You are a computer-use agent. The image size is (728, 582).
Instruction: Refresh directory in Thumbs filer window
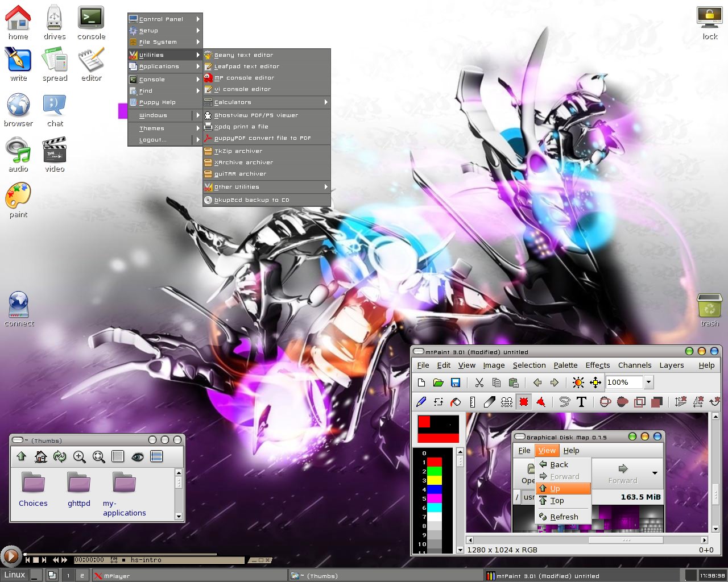click(x=60, y=456)
